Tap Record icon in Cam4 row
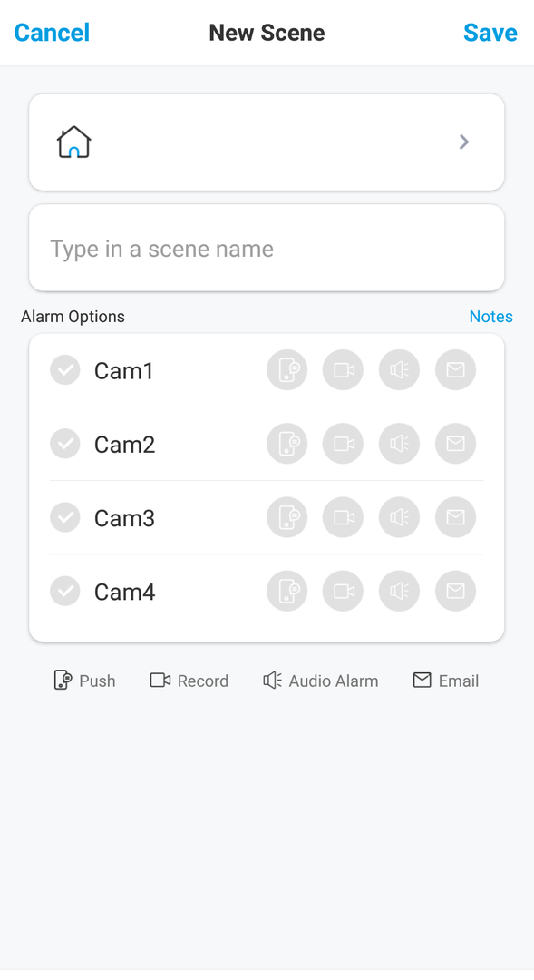The width and height of the screenshot is (534, 980). click(x=343, y=592)
